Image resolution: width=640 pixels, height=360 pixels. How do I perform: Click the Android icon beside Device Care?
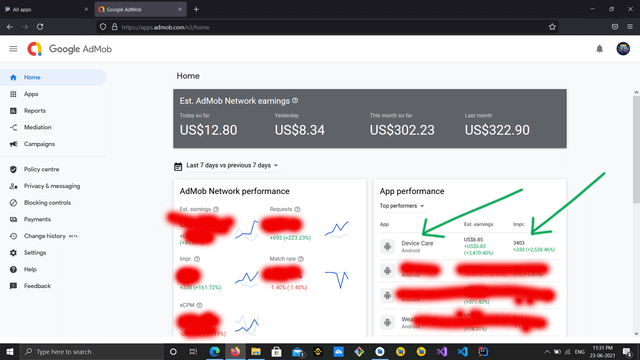(387, 247)
